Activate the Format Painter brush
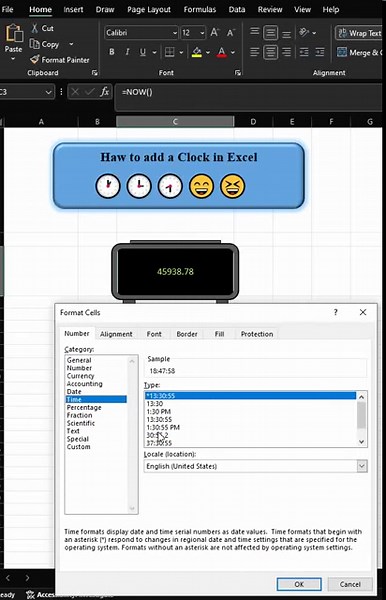This screenshot has width=386, height=600. (x=35, y=59)
